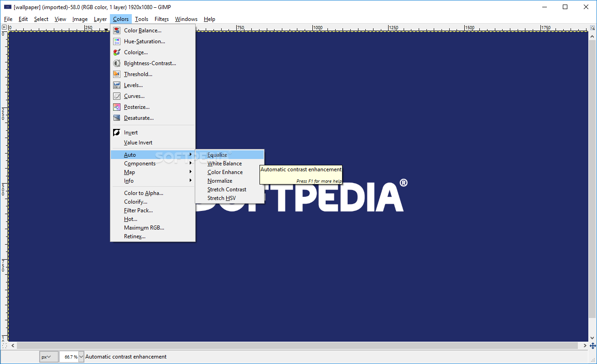Click the zoom-on-resize icon at top-right of canvas

[593, 27]
